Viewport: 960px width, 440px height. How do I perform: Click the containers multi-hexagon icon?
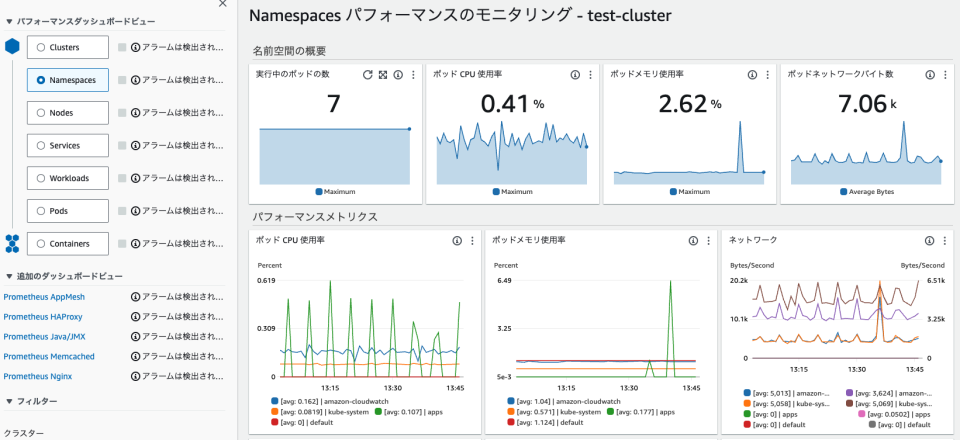point(12,244)
